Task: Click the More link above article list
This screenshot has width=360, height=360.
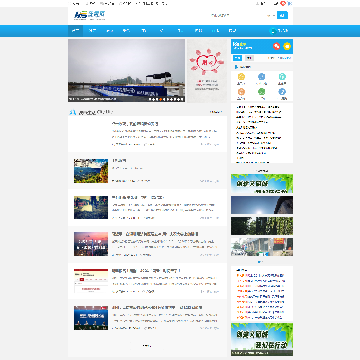Action: (x=216, y=112)
